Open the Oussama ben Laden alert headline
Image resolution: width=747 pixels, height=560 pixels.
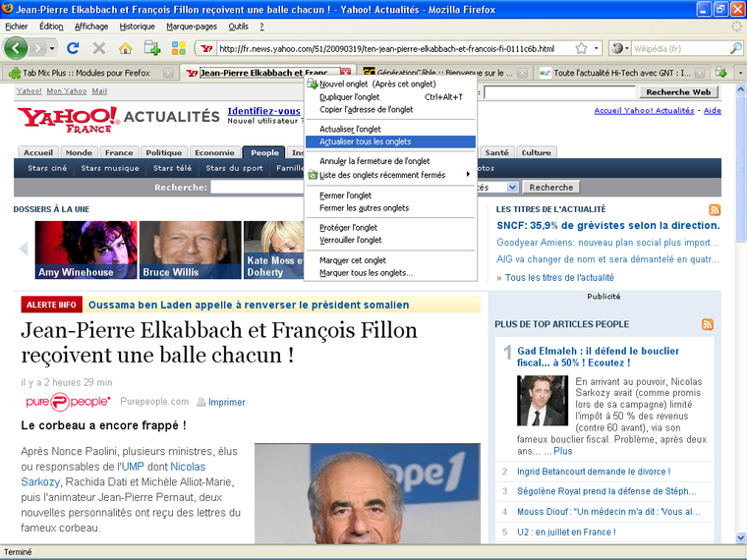[x=249, y=305]
